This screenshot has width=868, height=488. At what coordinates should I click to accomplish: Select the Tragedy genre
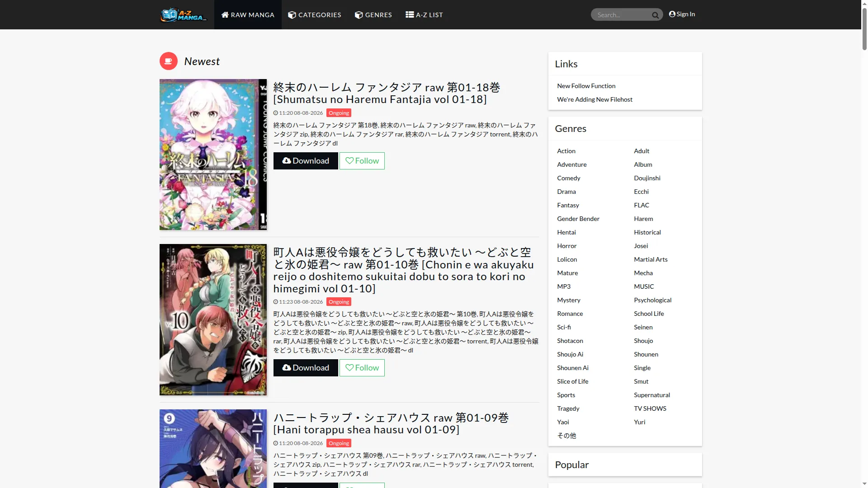(x=568, y=408)
